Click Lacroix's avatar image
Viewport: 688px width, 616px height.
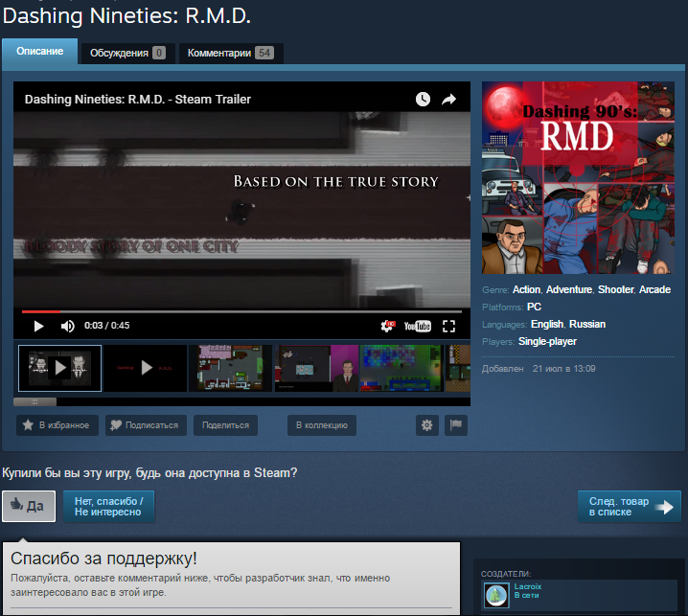click(x=496, y=595)
